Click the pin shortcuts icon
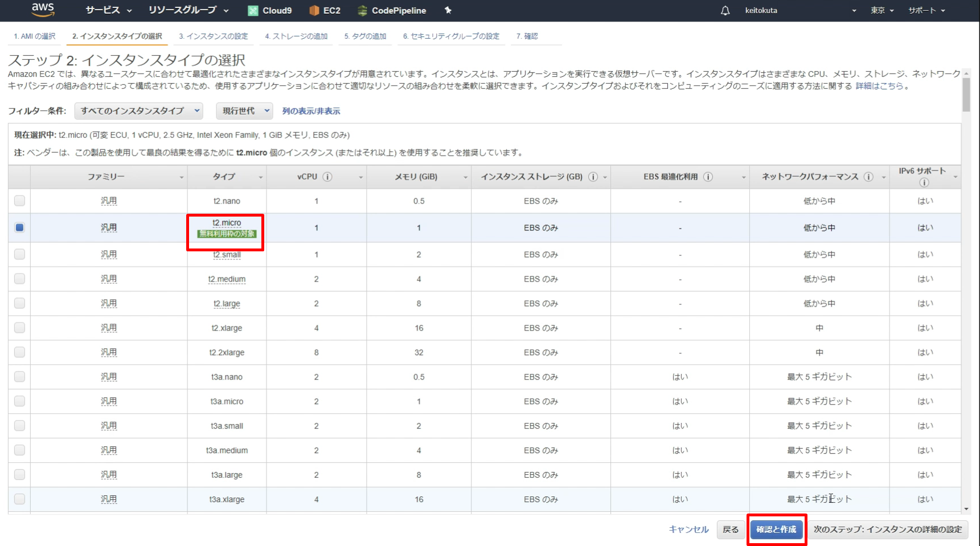Image resolution: width=980 pixels, height=546 pixels. point(448,10)
